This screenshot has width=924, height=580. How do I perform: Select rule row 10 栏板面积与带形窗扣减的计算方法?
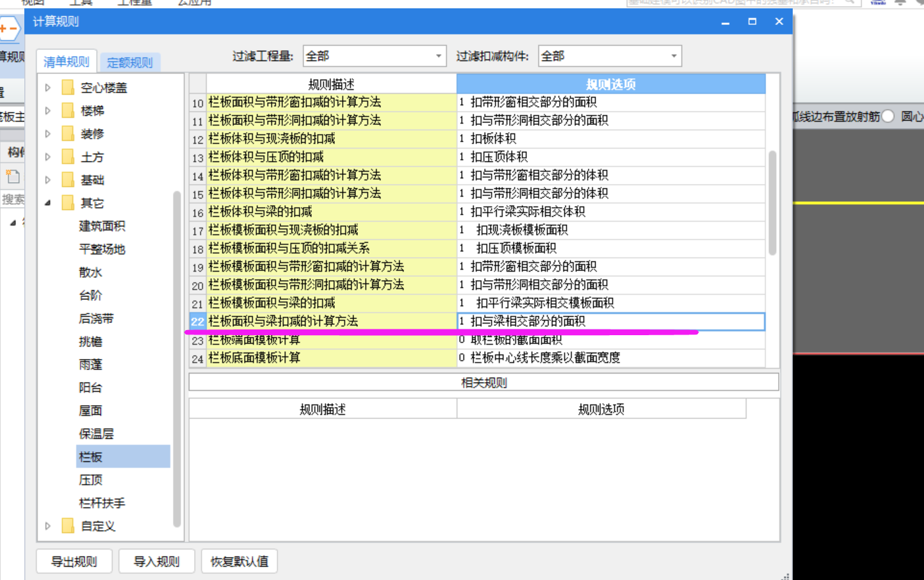331,103
